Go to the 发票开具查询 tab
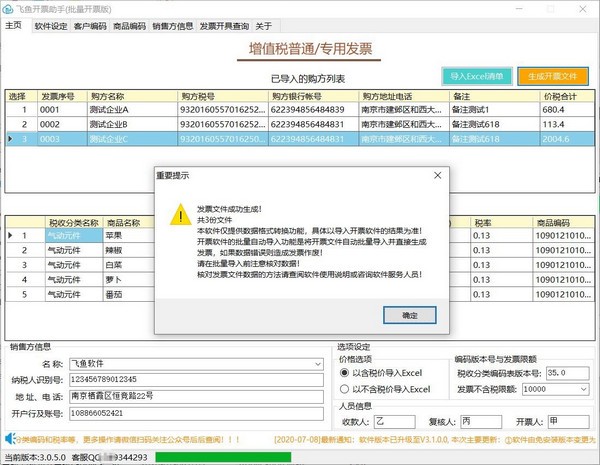Image resolution: width=600 pixels, height=465 pixels. click(x=223, y=27)
